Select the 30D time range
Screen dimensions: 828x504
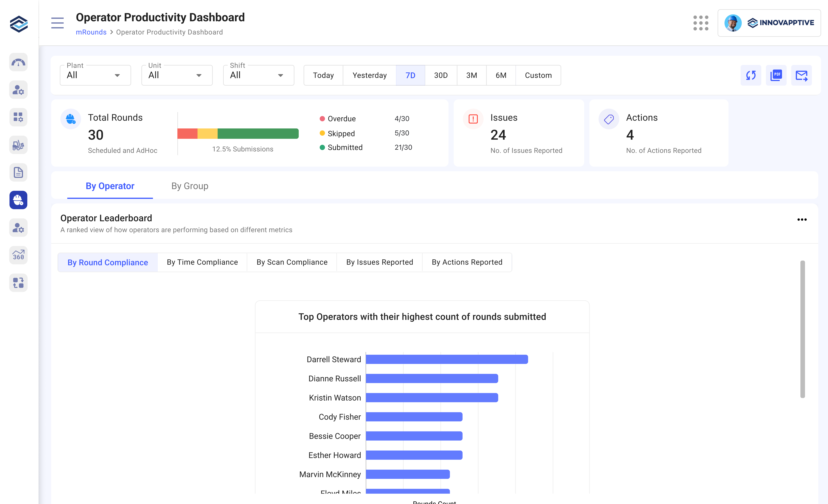441,75
